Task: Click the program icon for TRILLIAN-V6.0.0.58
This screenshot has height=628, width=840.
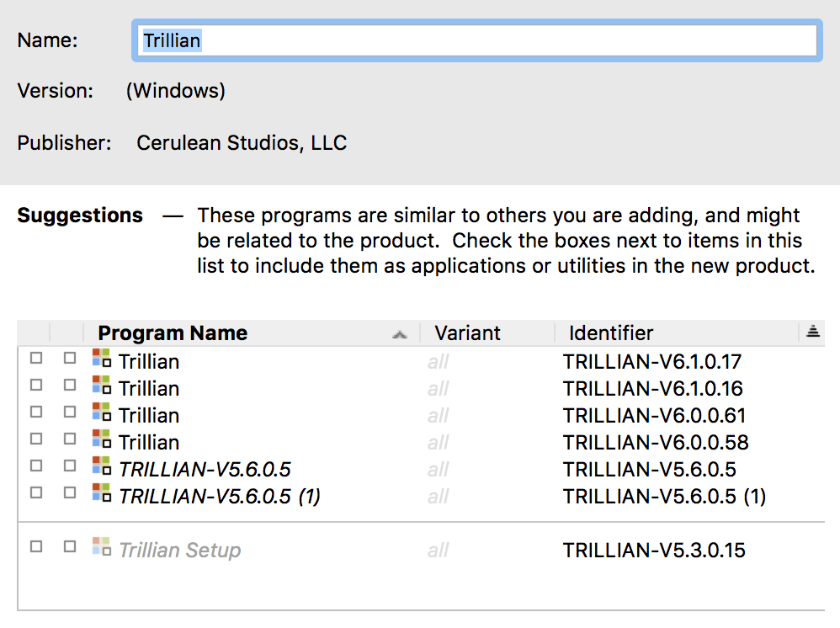Action: (x=101, y=440)
